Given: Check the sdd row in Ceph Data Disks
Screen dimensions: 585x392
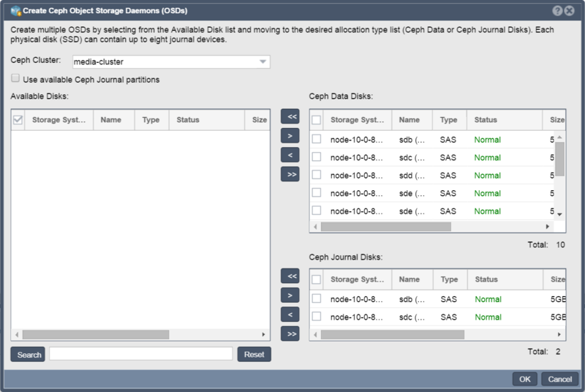Looking at the screenshot, I should (x=317, y=175).
